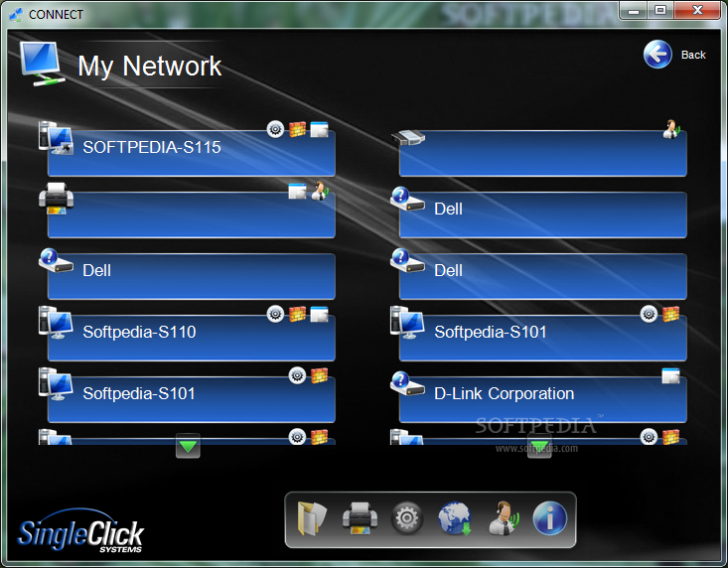Click the gear icon on SOFTPEDIA-S115
The width and height of the screenshot is (728, 568).
point(275,128)
